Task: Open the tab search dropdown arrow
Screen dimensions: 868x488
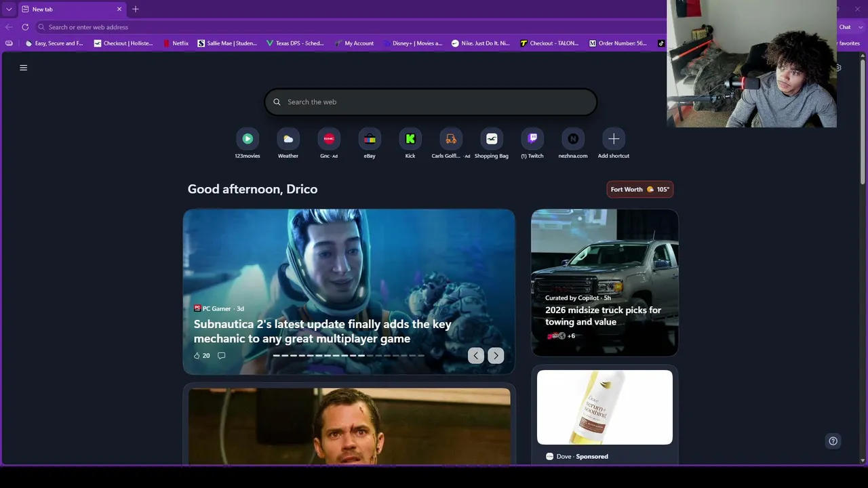Action: pos(9,9)
